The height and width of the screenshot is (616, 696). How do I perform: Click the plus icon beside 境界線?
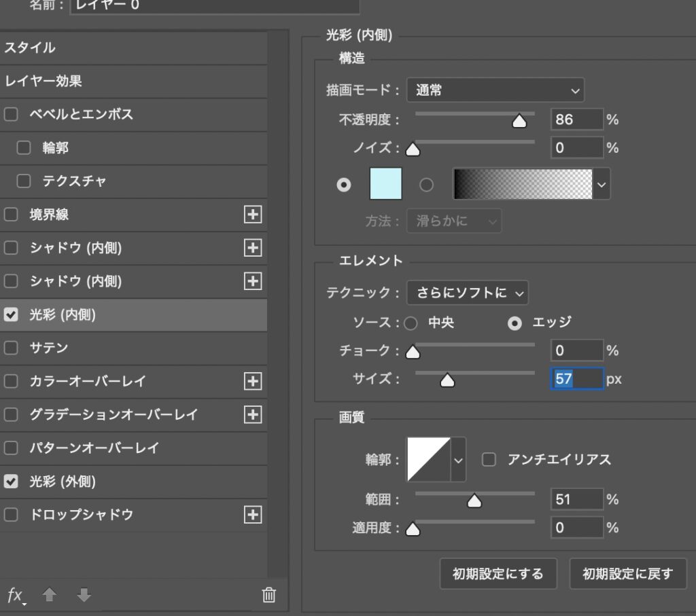(253, 215)
